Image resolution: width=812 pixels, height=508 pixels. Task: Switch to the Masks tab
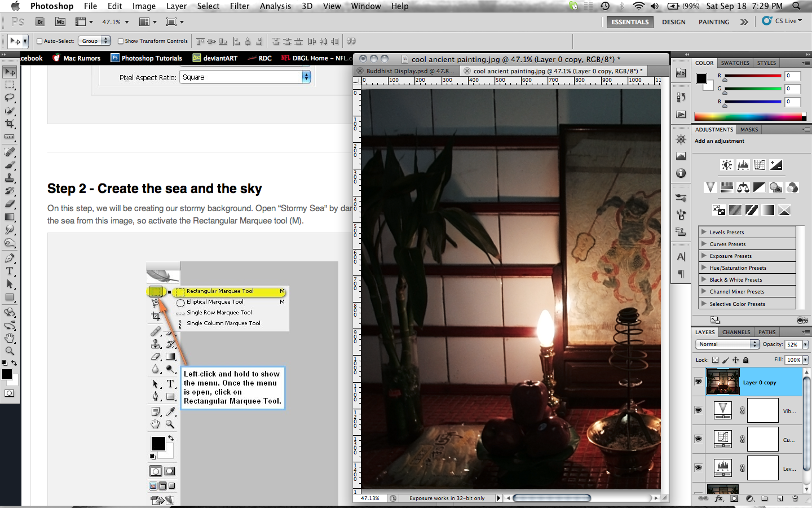pos(749,129)
